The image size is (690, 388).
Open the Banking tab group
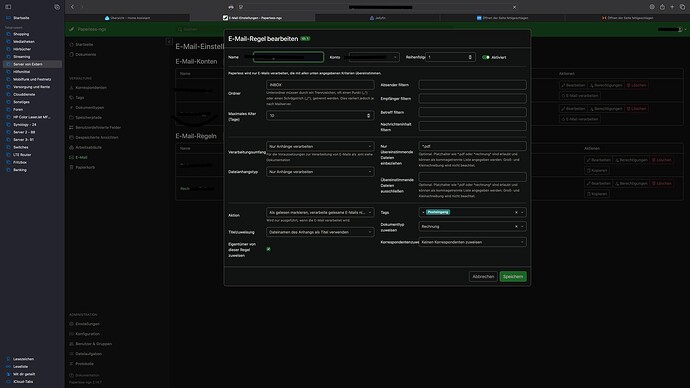point(20,170)
